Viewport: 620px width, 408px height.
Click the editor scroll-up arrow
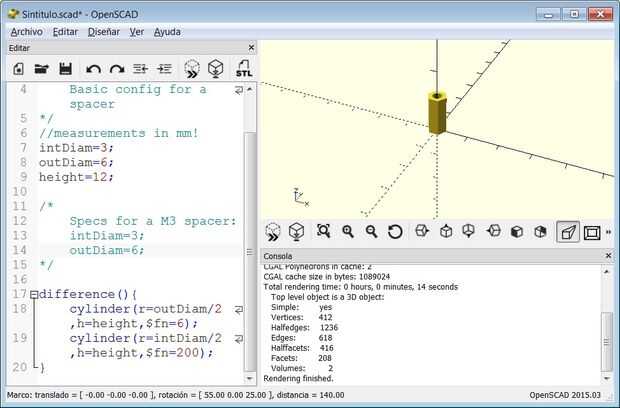250,89
